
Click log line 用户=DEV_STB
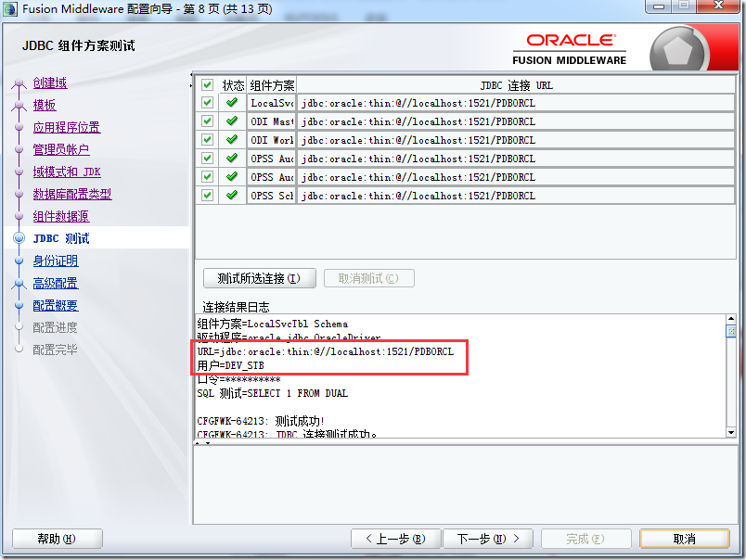coord(231,365)
